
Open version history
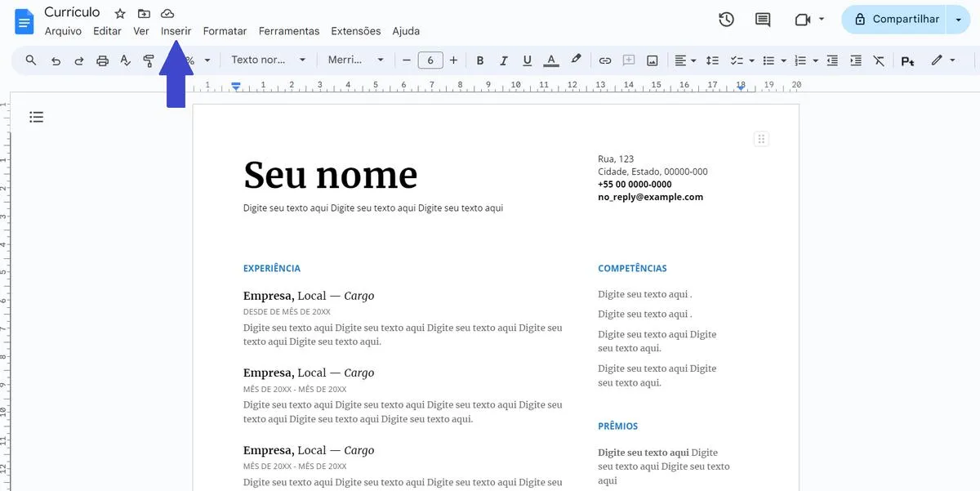click(x=726, y=19)
